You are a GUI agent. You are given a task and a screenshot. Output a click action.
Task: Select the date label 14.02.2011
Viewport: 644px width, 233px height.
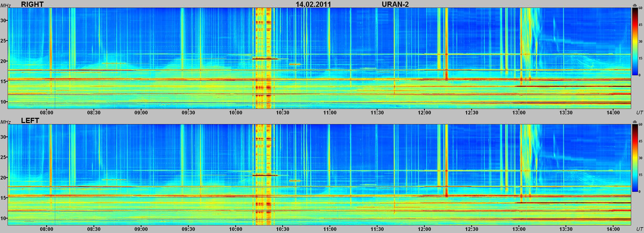(313, 4)
